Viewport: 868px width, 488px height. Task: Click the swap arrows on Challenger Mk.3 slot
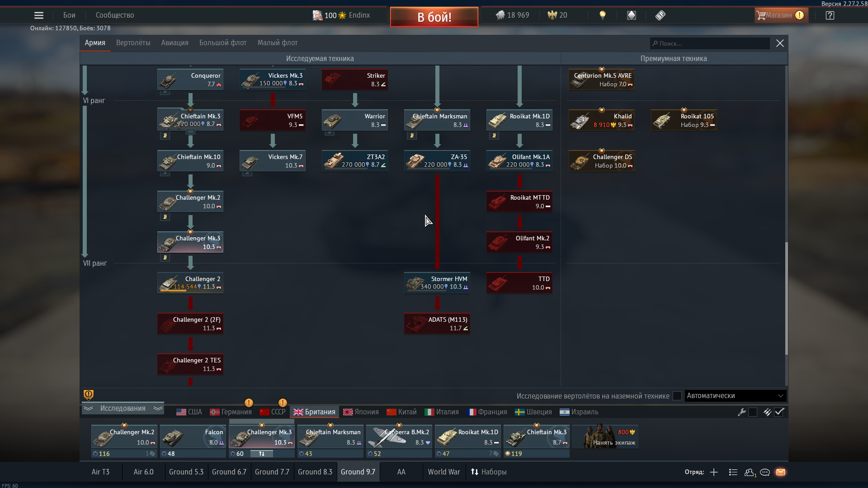click(262, 454)
